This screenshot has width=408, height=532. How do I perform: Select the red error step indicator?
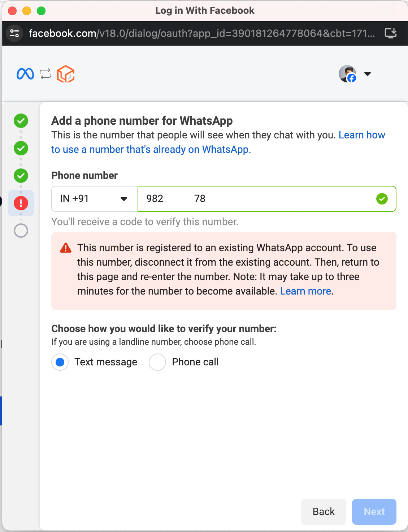coord(21,203)
